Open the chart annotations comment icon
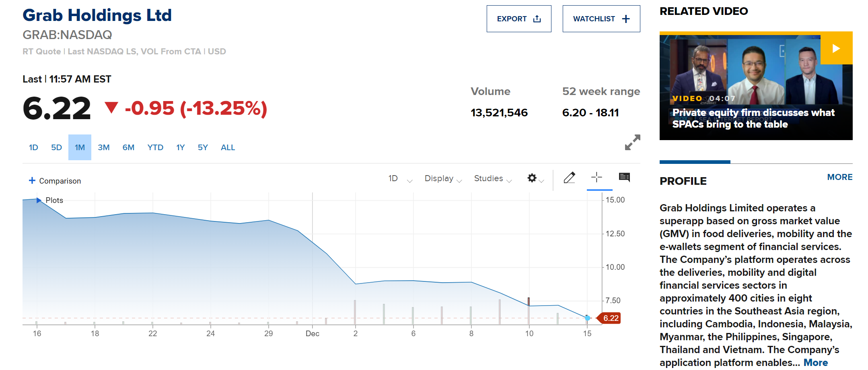Image resolution: width=868 pixels, height=370 pixels. 624,177
